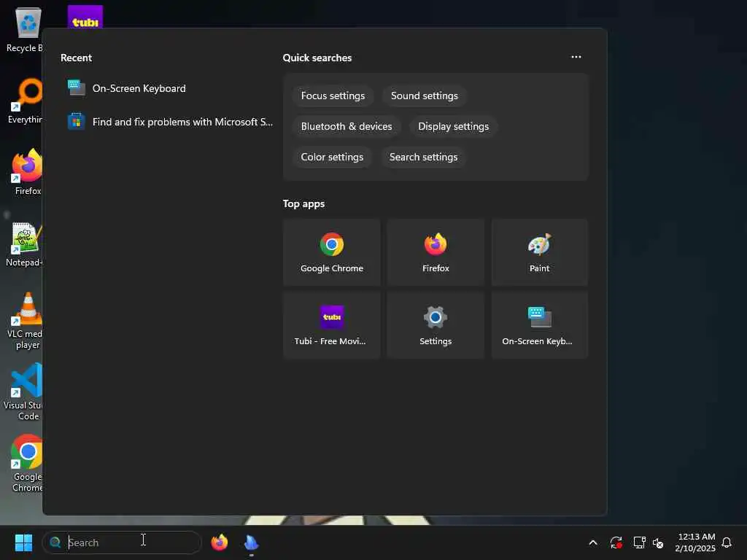The height and width of the screenshot is (560, 747).
Task: Show hidden system tray icons
Action: (x=593, y=542)
